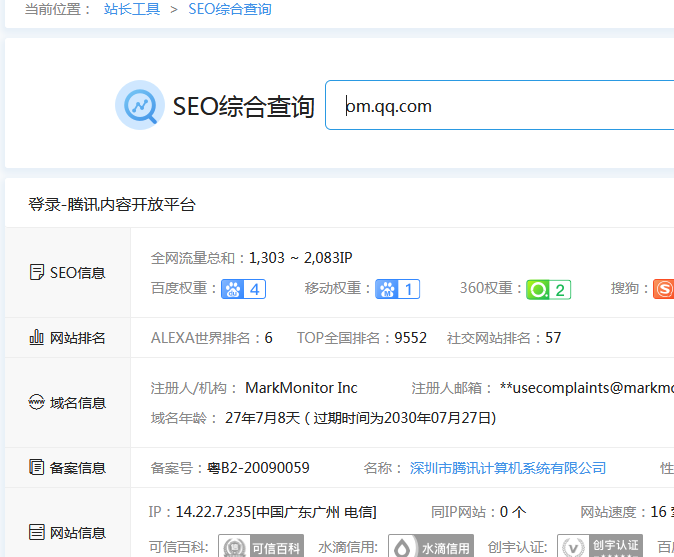The width and height of the screenshot is (674, 557).
Task: Select the 网站信息 section label
Action: [67, 532]
